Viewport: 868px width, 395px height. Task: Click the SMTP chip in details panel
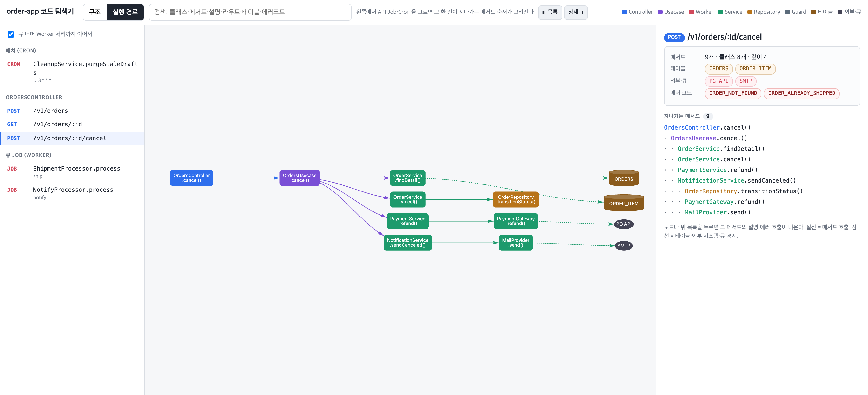(746, 81)
